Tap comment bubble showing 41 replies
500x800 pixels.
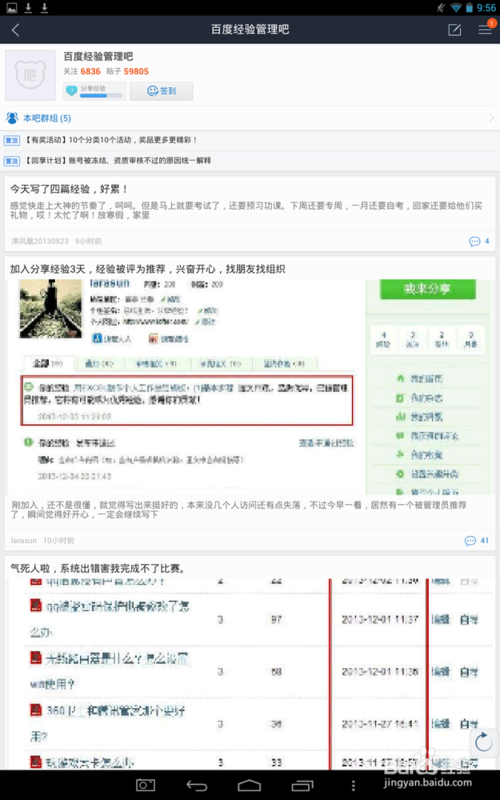click(x=477, y=540)
